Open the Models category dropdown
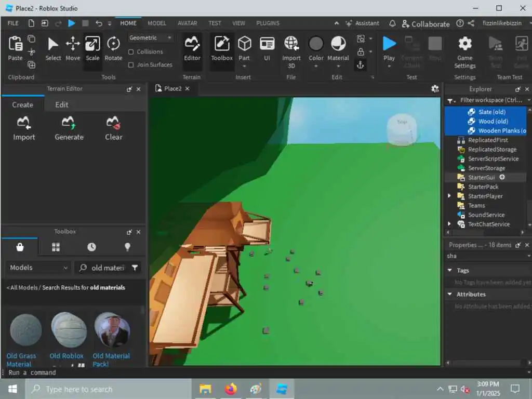This screenshot has height=399, width=532. coord(38,268)
